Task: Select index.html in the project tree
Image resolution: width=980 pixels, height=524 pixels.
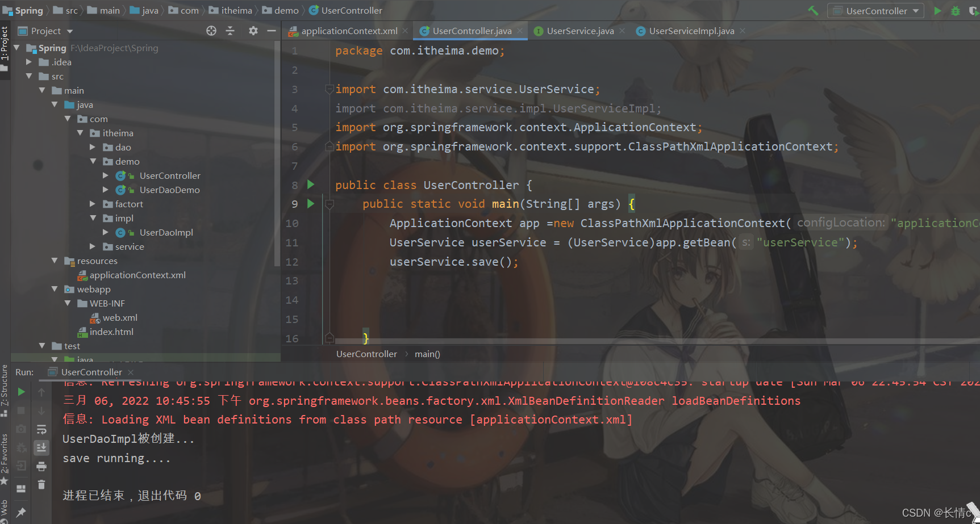Action: click(x=111, y=332)
